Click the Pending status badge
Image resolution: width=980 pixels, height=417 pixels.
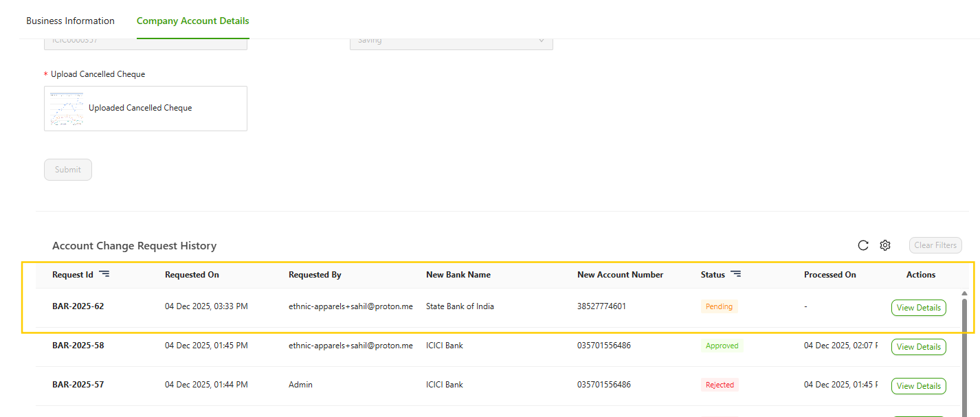pyautogui.click(x=719, y=306)
